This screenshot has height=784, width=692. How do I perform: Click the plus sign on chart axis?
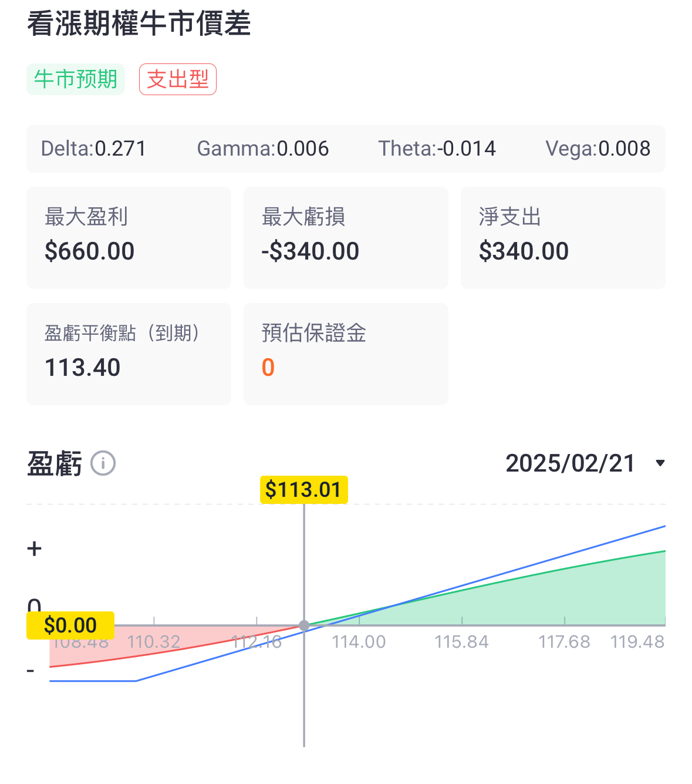point(35,549)
